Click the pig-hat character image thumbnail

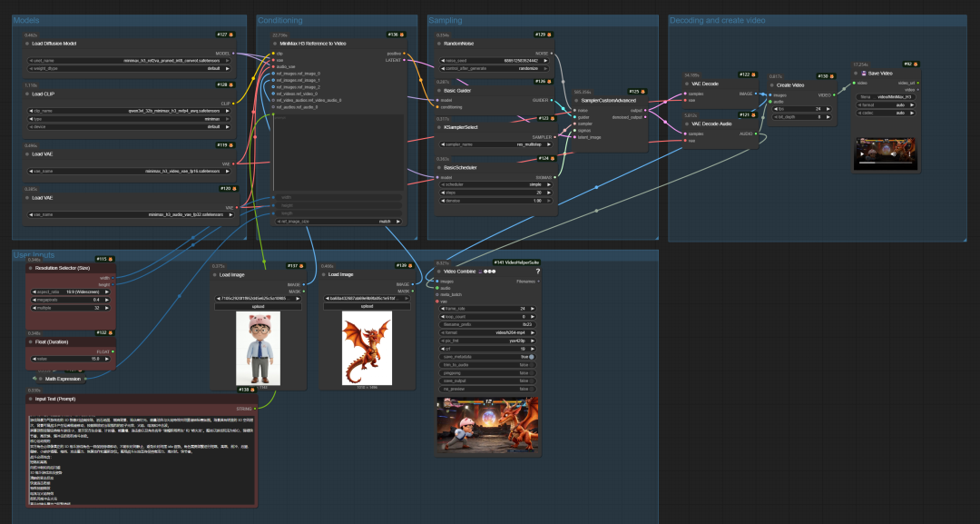[258, 349]
